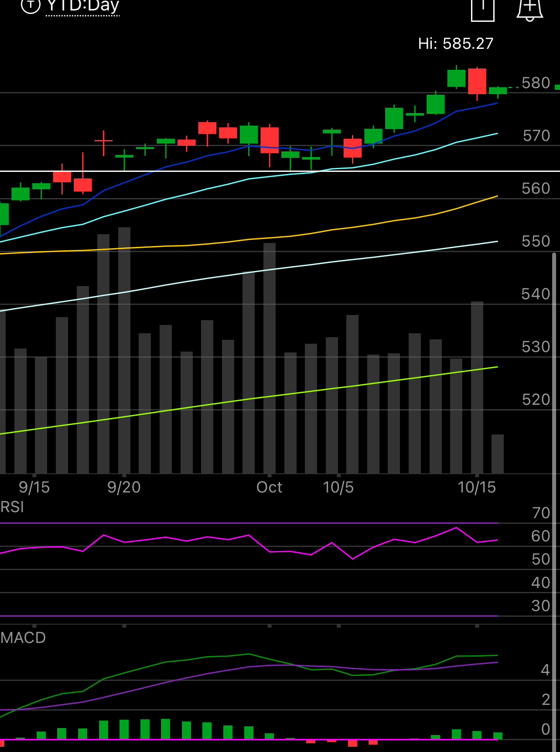This screenshot has height=752, width=560.
Task: Tap the large red candle at the high
Action: (477, 81)
